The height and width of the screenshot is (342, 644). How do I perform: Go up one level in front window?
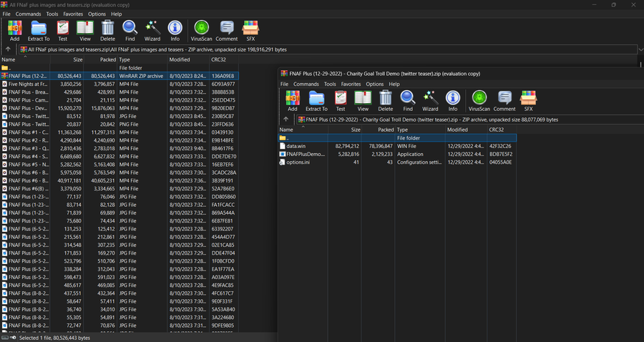tap(286, 119)
